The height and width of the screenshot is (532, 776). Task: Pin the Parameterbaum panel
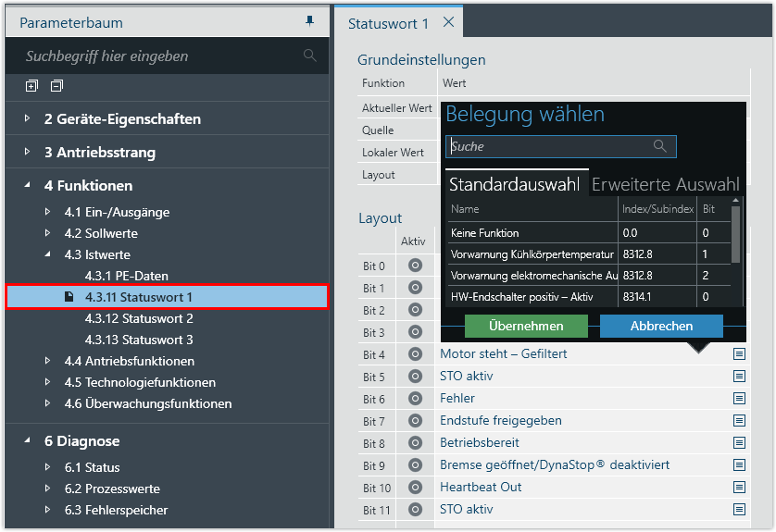309,22
